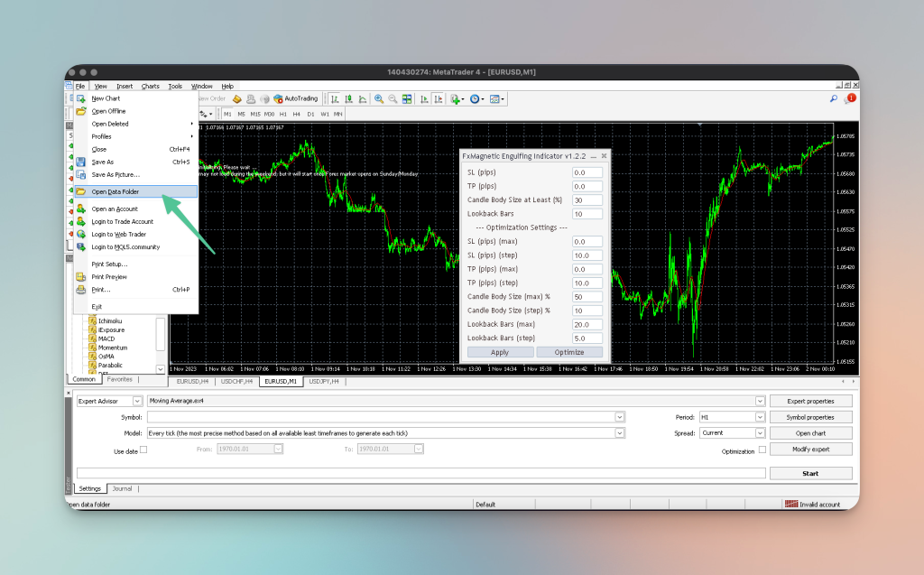
Task: Set Lookback Bars step value field
Action: click(x=587, y=338)
